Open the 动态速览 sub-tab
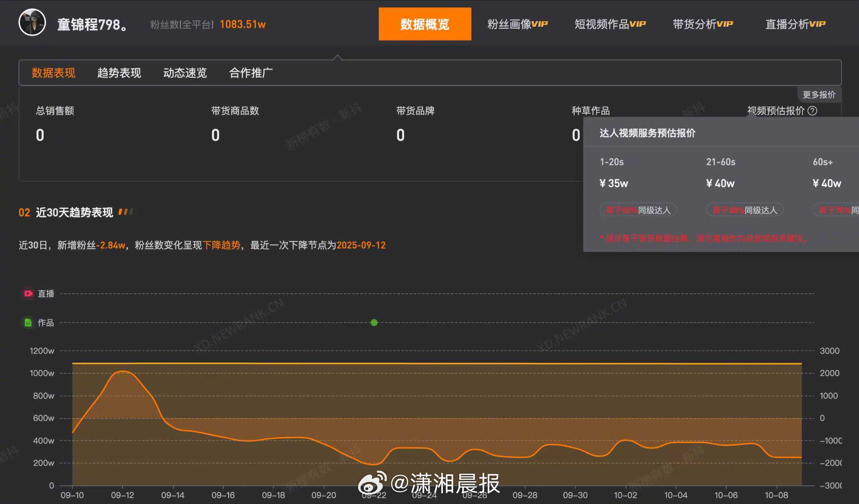 click(185, 73)
